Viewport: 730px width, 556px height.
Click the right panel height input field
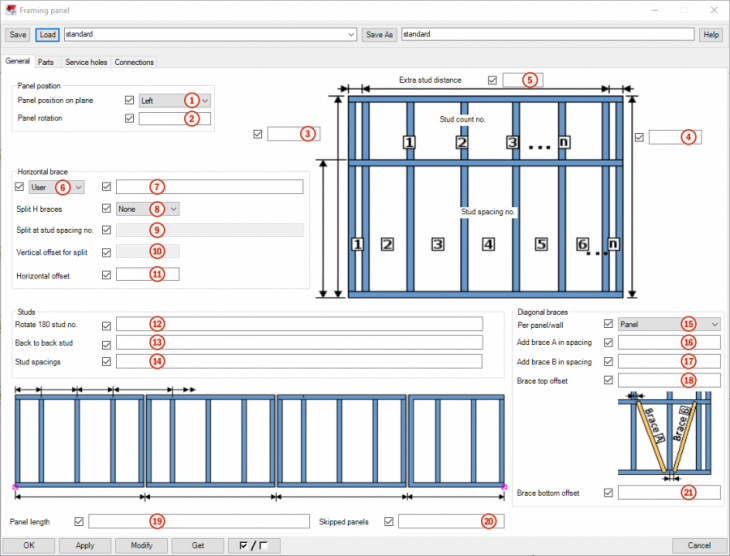pos(675,137)
